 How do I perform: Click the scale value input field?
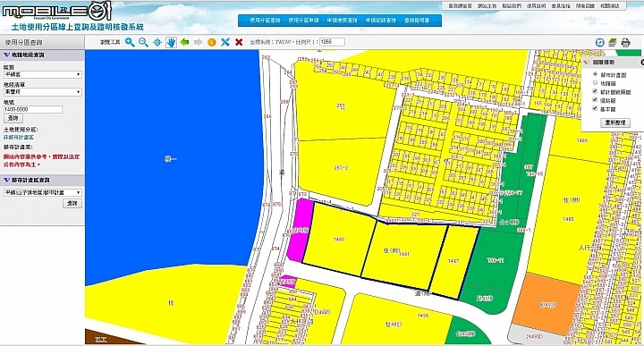pos(332,42)
